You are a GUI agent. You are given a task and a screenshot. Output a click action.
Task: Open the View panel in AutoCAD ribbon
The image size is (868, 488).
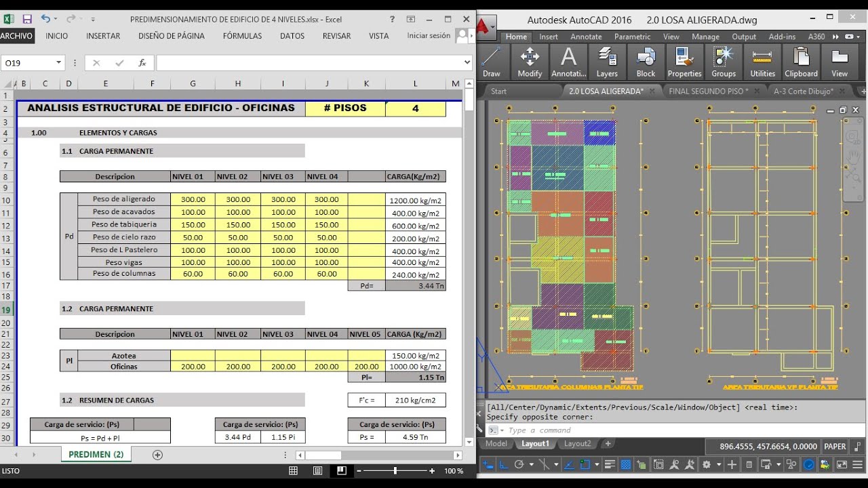coord(840,62)
